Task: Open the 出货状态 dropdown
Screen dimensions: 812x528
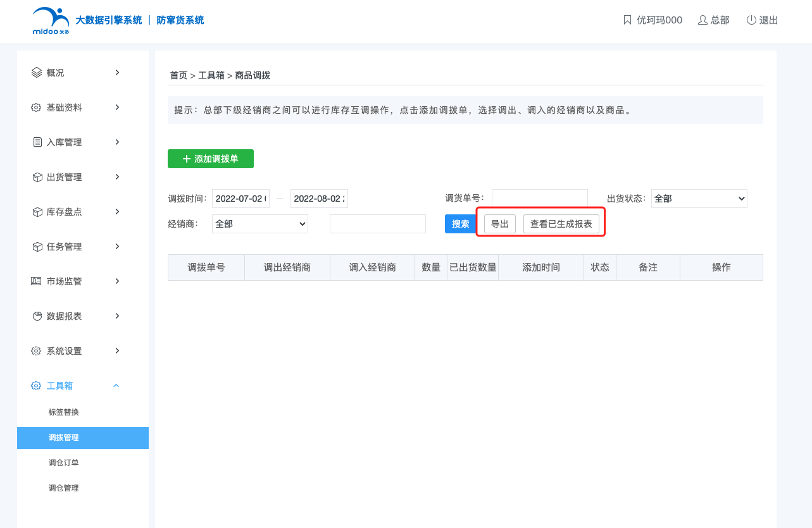Action: [x=699, y=199]
